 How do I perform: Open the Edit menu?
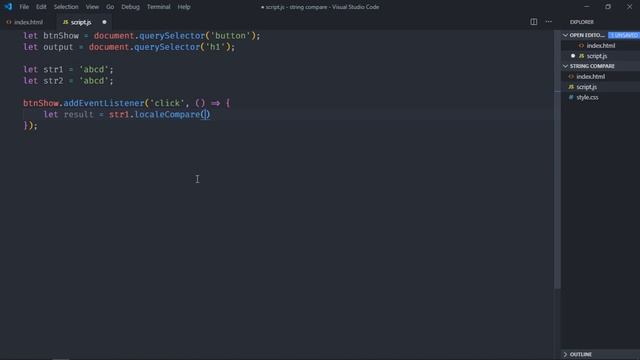pyautogui.click(x=41, y=7)
